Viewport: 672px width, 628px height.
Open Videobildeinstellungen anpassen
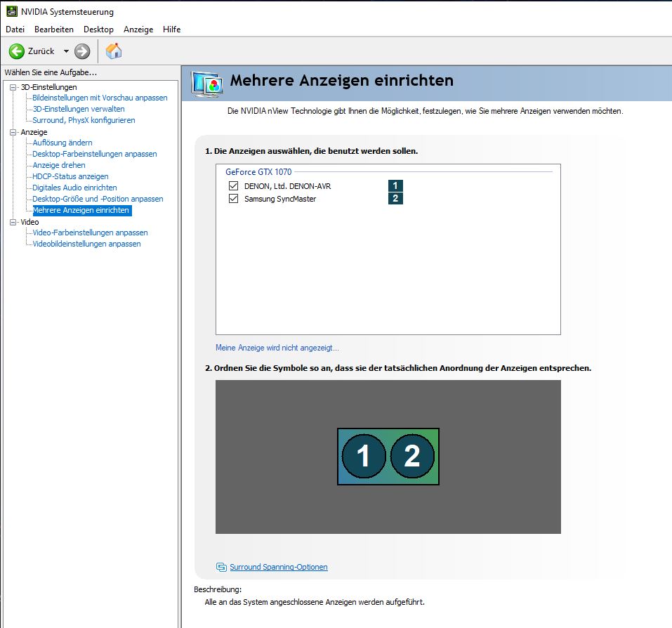(x=86, y=244)
